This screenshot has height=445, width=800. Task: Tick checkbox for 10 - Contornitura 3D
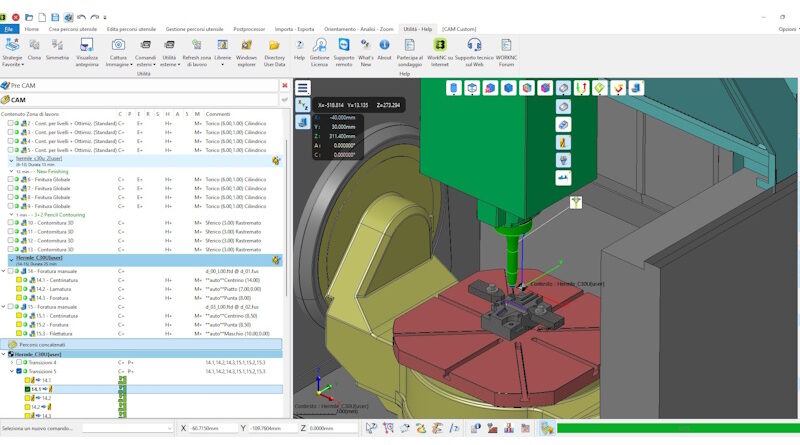point(10,223)
